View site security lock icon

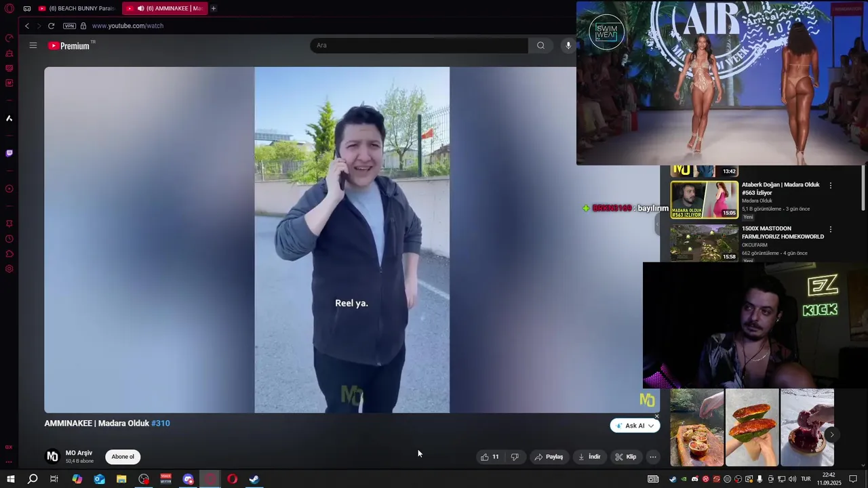point(83,26)
